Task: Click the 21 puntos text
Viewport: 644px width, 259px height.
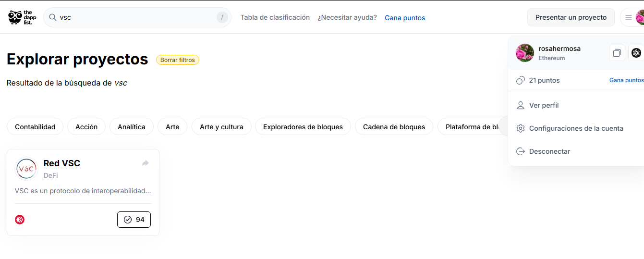Action: point(544,80)
